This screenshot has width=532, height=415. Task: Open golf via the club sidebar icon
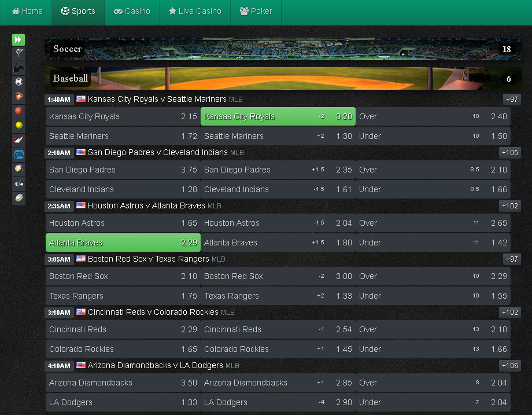[19, 183]
